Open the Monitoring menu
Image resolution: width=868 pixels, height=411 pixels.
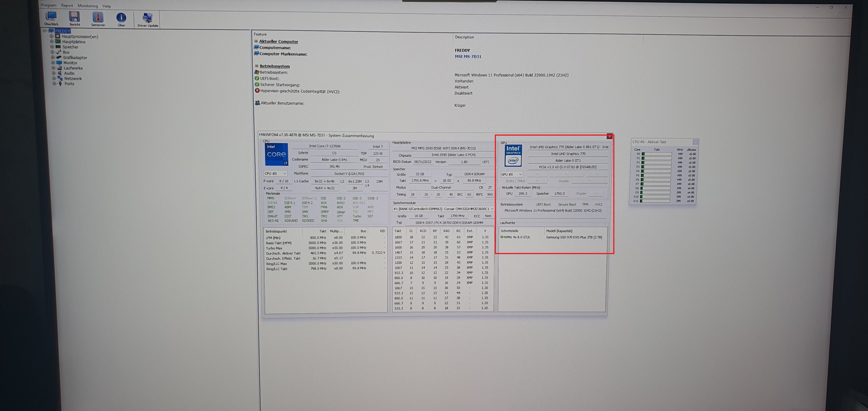[x=88, y=6]
